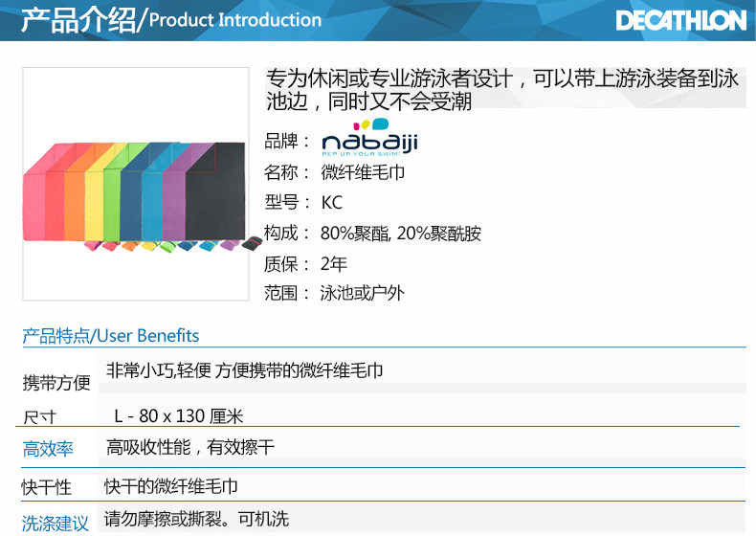Click the composition text 80%聚酯, 20%聚酰胺
The width and height of the screenshot is (756, 536).
[x=401, y=234]
